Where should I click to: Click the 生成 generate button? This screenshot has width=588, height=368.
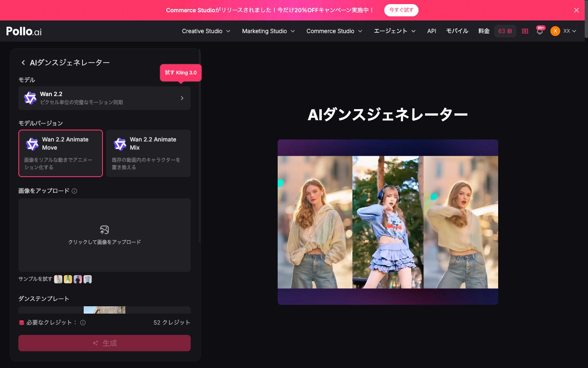coord(105,343)
